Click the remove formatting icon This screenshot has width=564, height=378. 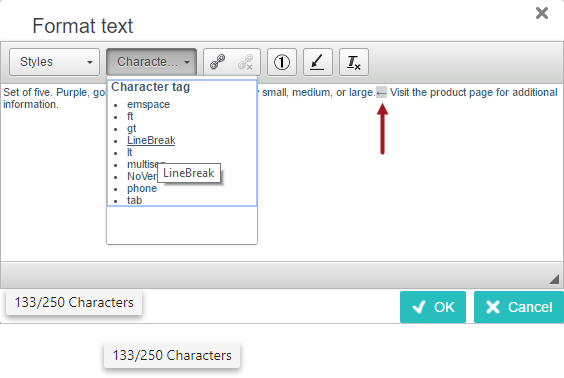click(354, 62)
